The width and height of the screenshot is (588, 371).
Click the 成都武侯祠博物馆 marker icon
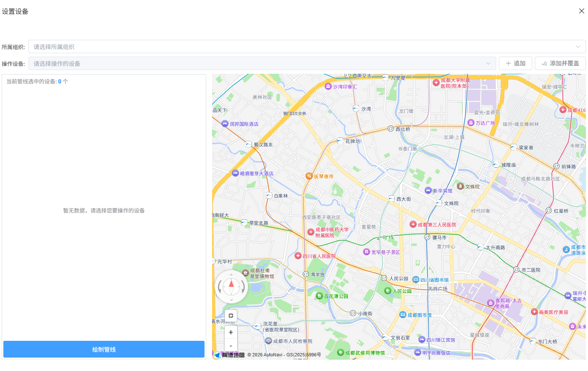coord(341,353)
